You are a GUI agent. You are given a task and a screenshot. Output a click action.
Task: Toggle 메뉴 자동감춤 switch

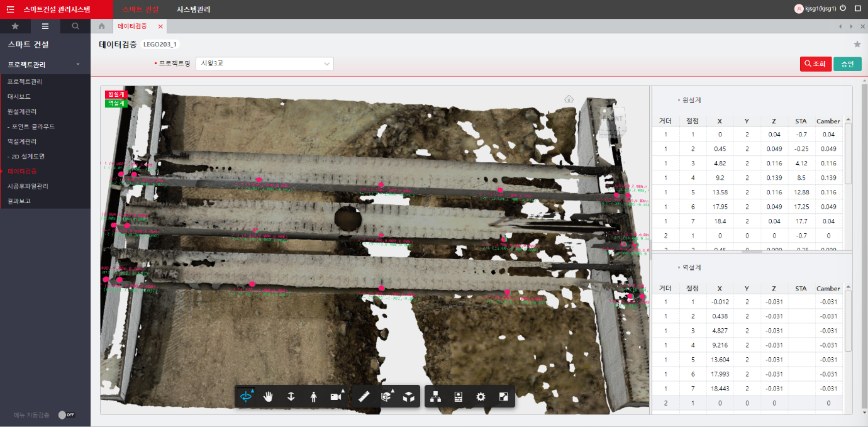click(66, 415)
